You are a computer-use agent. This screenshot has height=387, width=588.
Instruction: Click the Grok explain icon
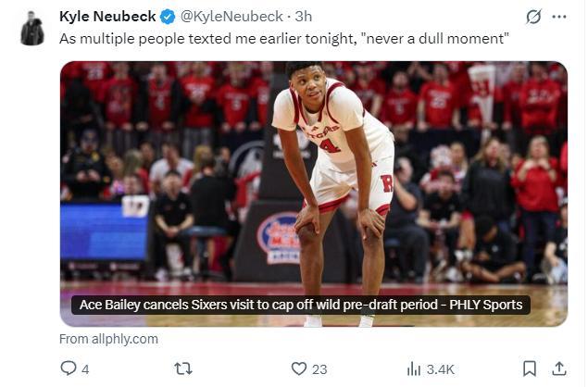click(533, 17)
